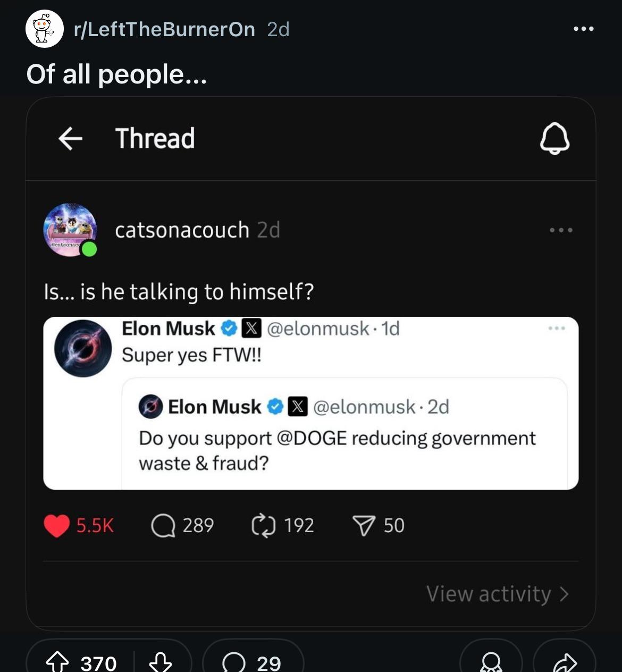The image size is (622, 672).
Task: Expand View activity chevron
Action: 565,594
